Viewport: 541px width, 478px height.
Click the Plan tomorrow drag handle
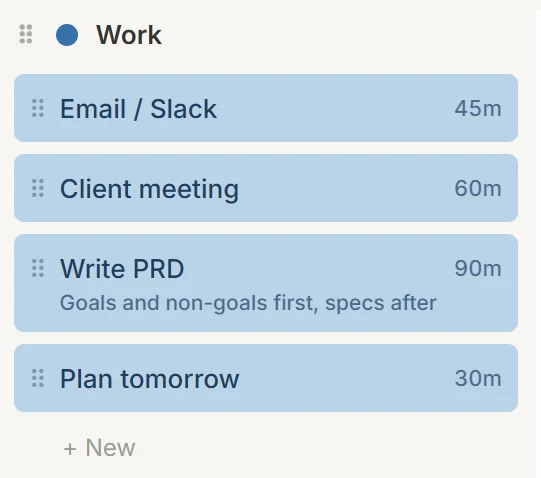pos(38,378)
